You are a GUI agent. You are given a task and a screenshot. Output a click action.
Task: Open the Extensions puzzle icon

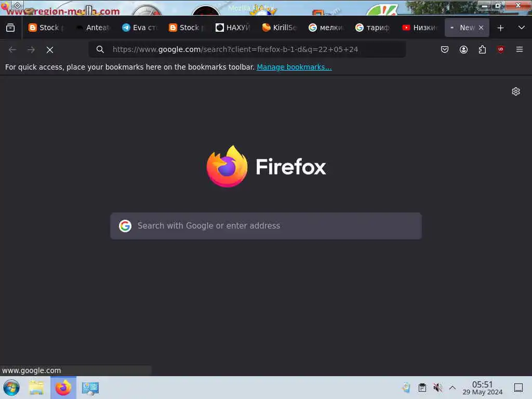482,49
